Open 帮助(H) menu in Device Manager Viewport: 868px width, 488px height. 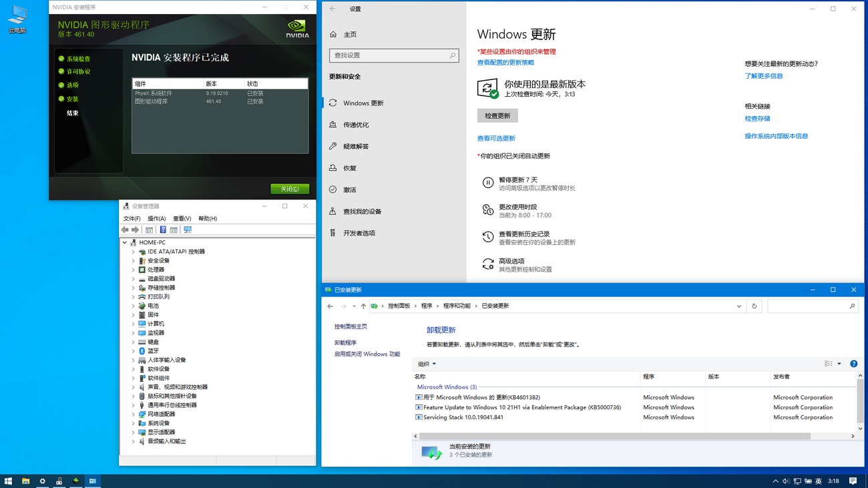coord(208,218)
